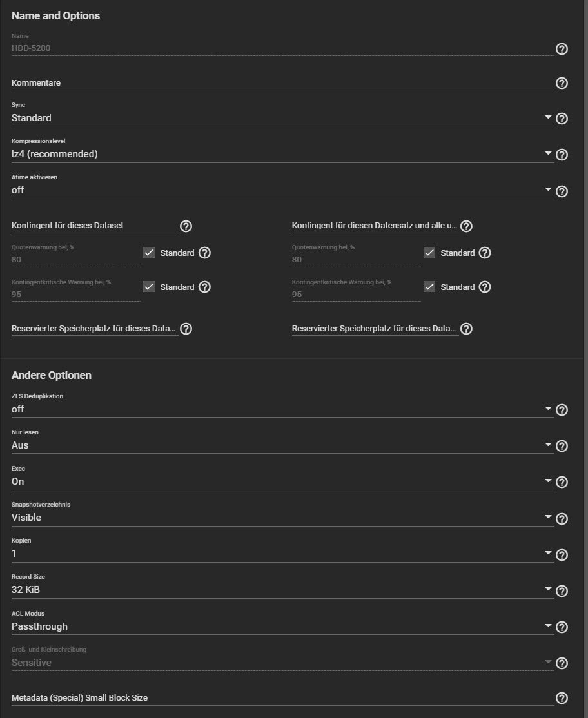588x718 pixels.
Task: Open help for Snapshotverzeichnis setting
Action: tap(562, 519)
